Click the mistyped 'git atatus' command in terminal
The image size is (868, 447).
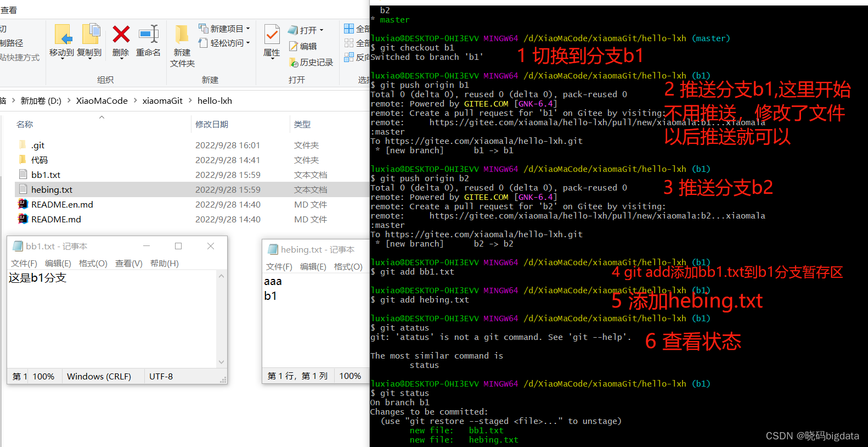pos(404,328)
